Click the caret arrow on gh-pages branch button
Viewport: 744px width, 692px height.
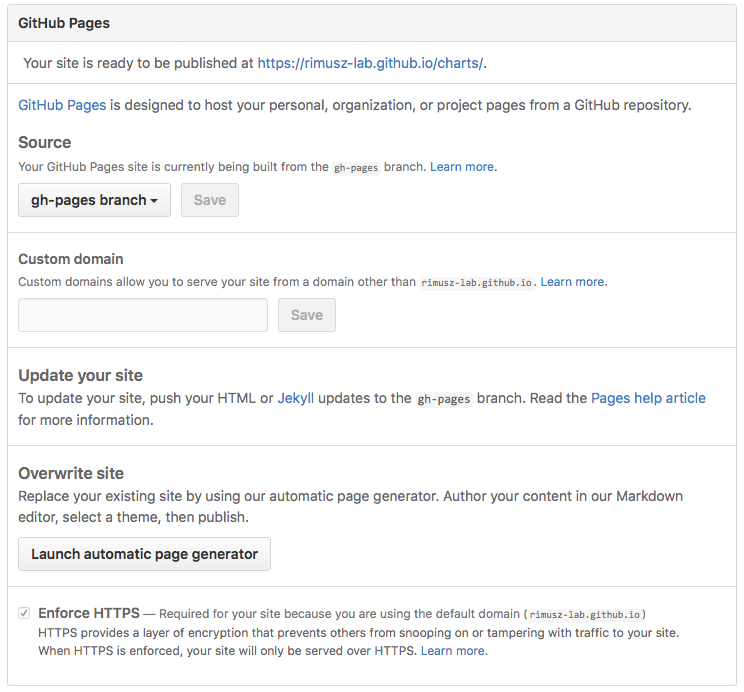pos(155,201)
